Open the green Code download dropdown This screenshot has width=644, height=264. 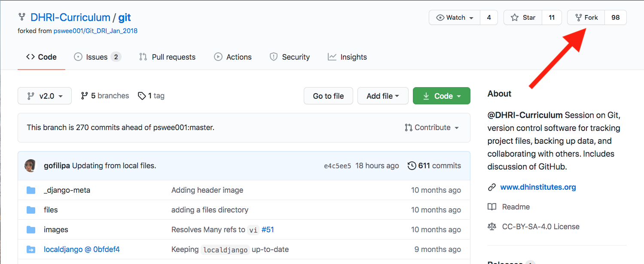point(442,96)
